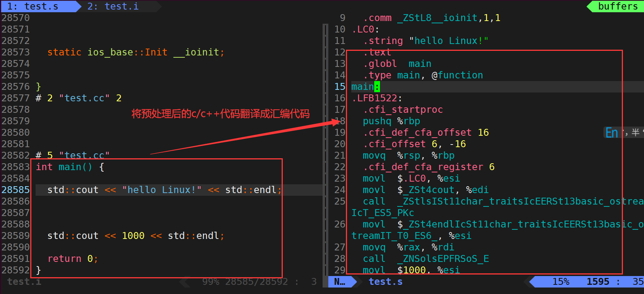Click the '.LFB1522:' label line
Image resolution: width=644 pixels, height=294 pixels.
tap(377, 98)
